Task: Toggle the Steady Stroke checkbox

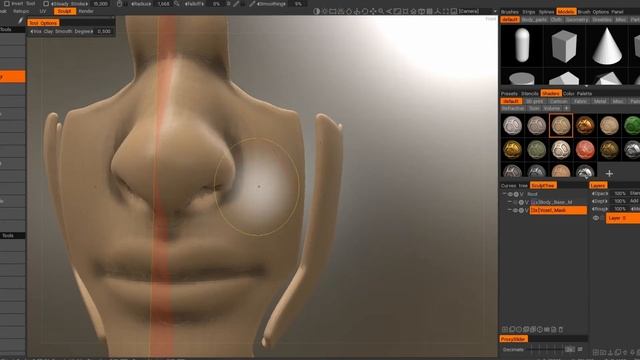Action: point(46,3)
